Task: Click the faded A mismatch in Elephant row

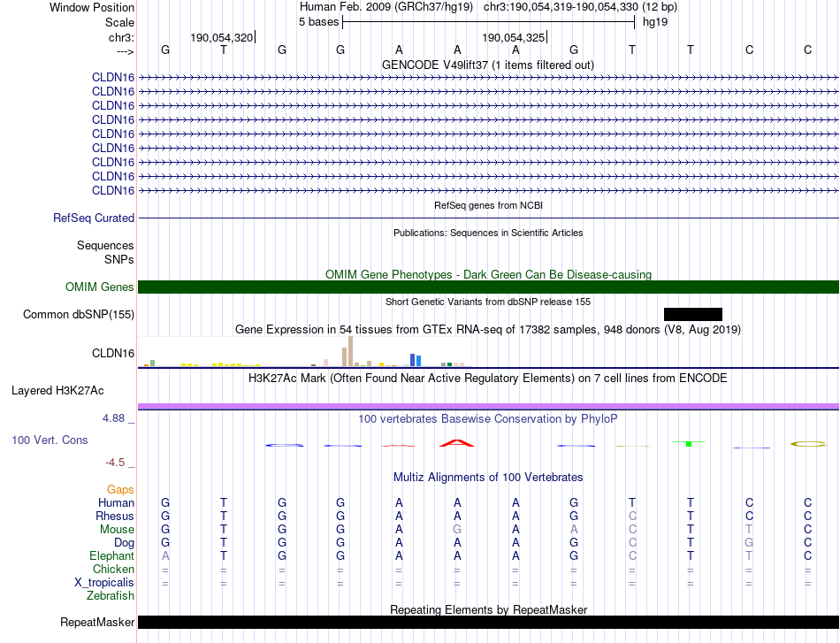Action: (165, 555)
